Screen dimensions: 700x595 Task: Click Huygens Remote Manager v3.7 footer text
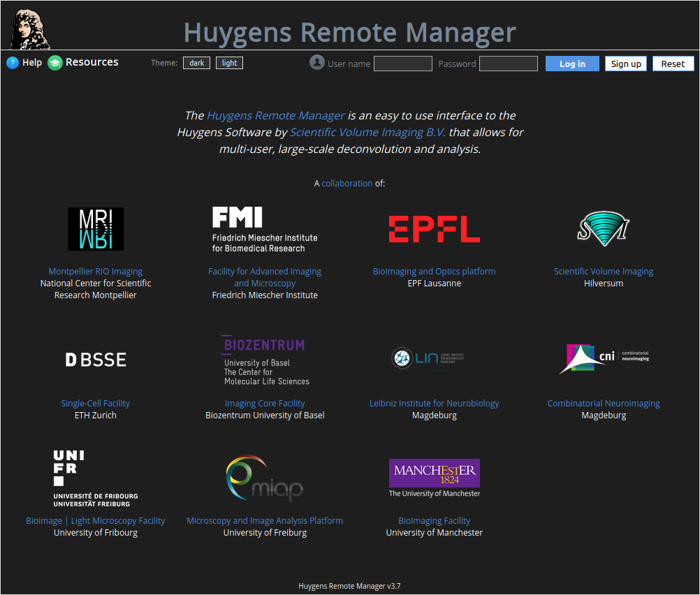349,586
